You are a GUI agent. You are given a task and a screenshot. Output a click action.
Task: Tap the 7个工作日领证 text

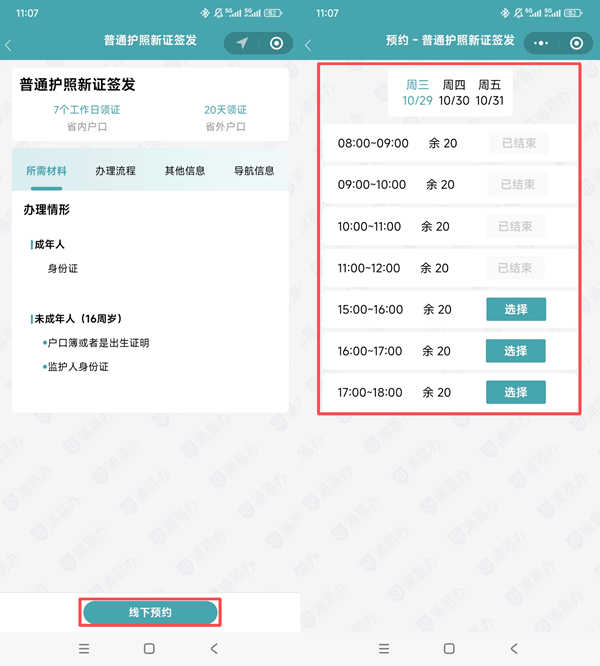click(87, 110)
